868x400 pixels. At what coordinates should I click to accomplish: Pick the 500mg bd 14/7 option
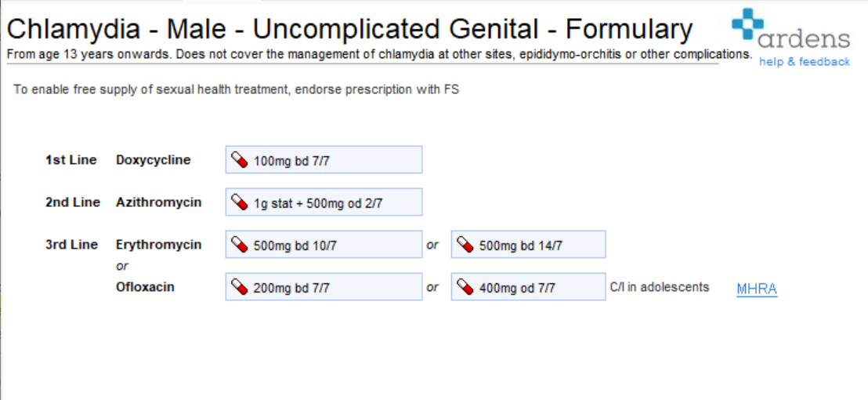[x=528, y=245]
